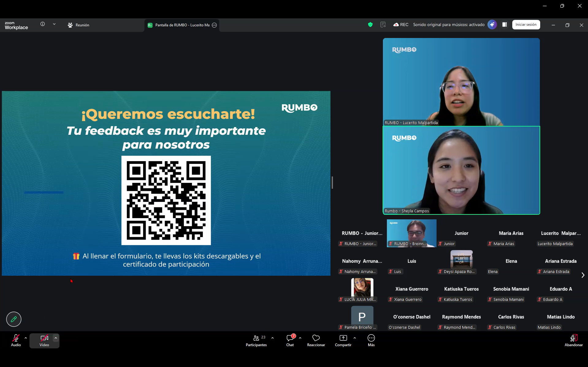
Task: Expand participants options arrow
Action: point(273,338)
